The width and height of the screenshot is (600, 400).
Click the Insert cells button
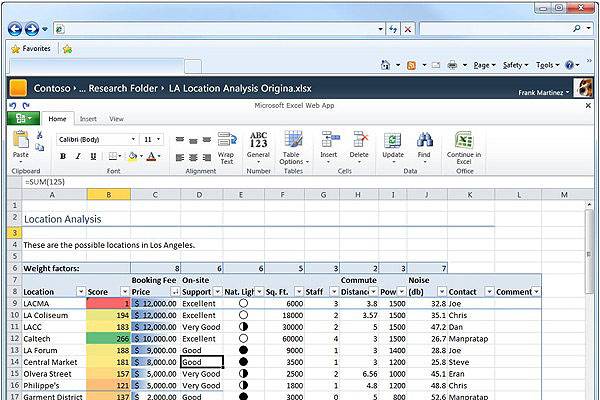click(329, 147)
